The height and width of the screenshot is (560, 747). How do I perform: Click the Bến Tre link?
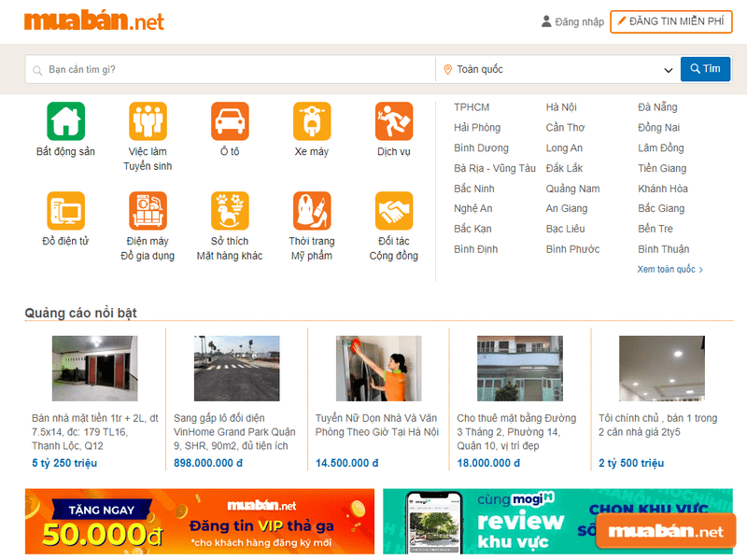pos(655,229)
